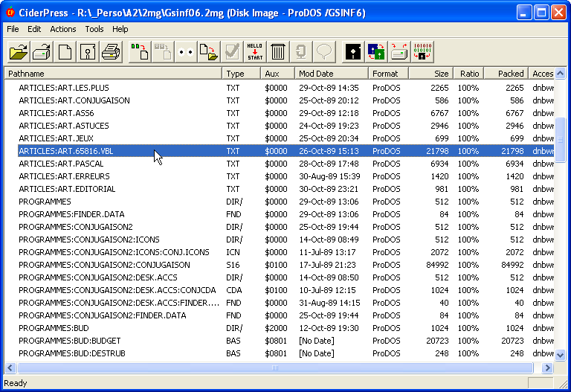This screenshot has width=571, height=392.
Task: Click the Open archive folder toolbar icon
Action: coord(19,52)
